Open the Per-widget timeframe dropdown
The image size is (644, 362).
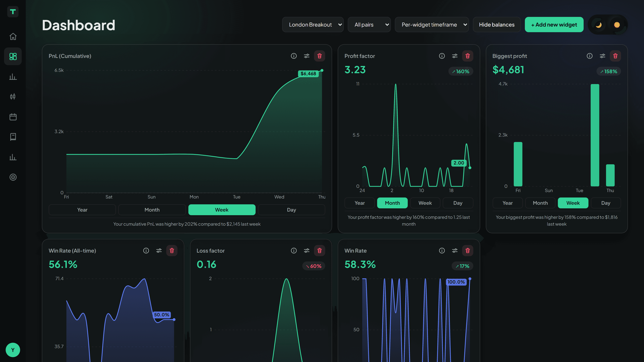tap(432, 25)
